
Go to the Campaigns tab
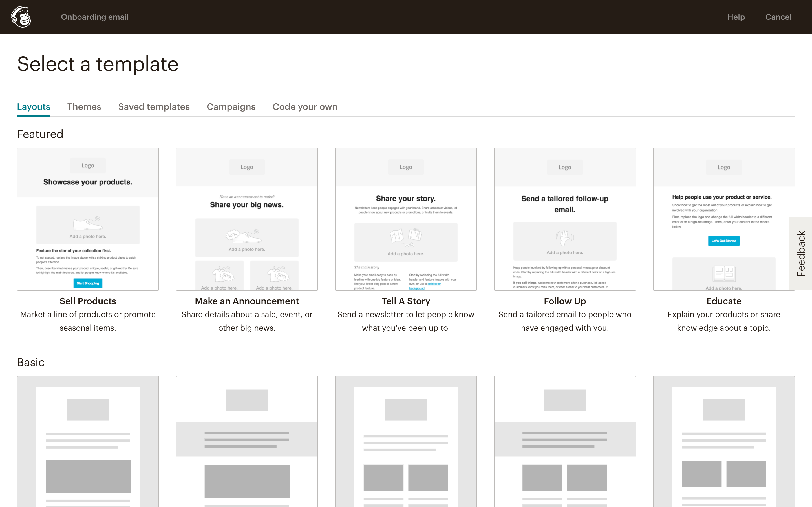[231, 107]
